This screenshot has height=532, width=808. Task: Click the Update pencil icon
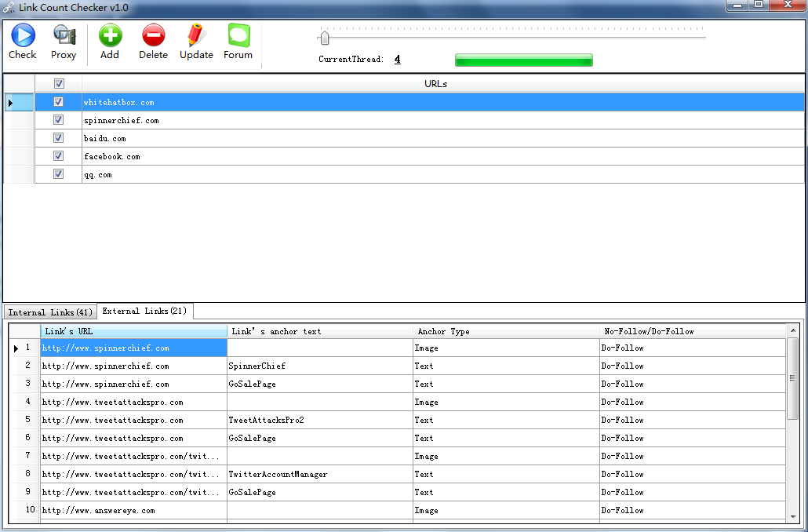click(x=196, y=35)
